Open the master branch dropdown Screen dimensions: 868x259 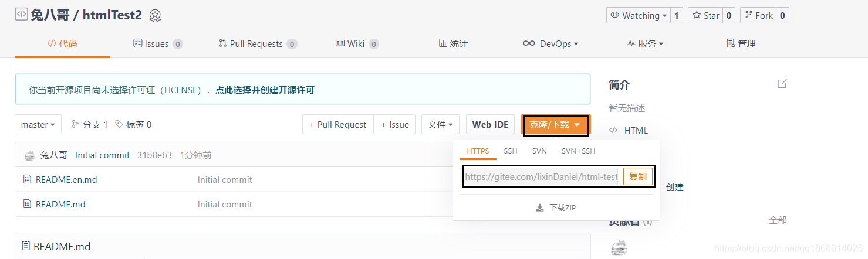tap(38, 124)
